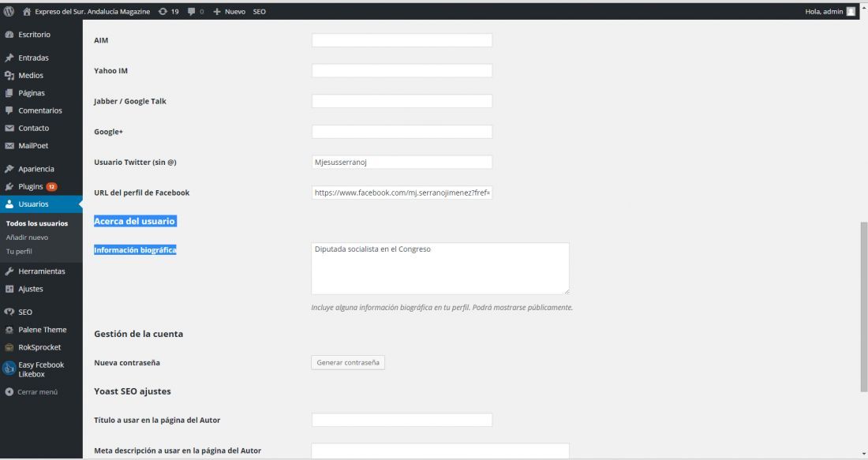This screenshot has height=460, width=868.
Task: Open the Comentarios menu item
Action: [x=41, y=110]
